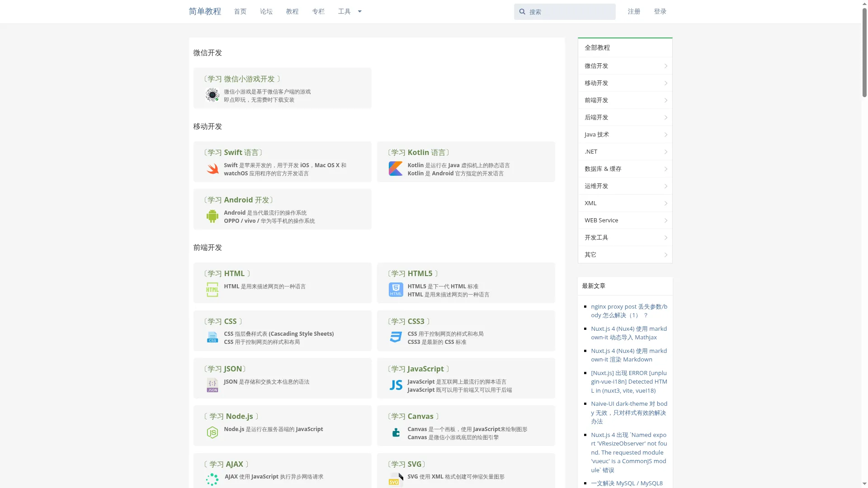This screenshot has width=868, height=488.
Task: Click the Node.js hexagon icon
Action: 212,432
